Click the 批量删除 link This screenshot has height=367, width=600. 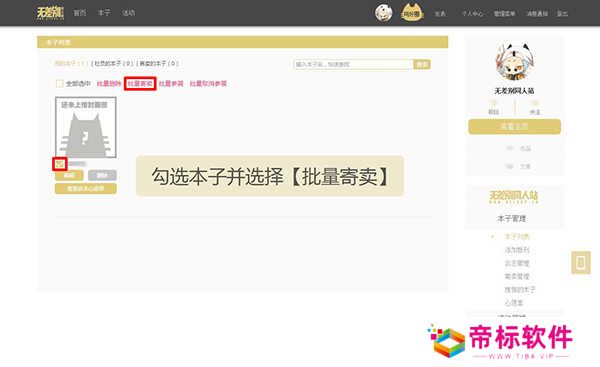(109, 83)
